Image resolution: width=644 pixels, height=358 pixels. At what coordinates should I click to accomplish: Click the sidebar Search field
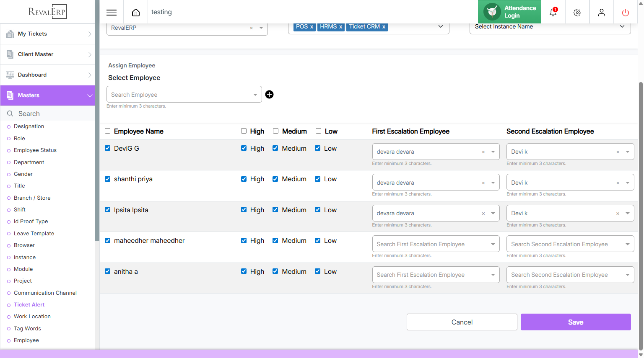pos(50,114)
